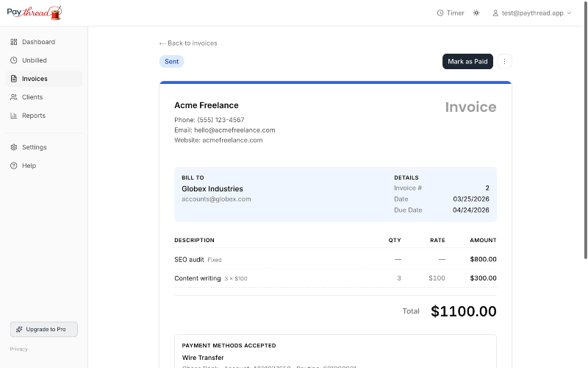
Task: Start the Timer from the top bar
Action: coord(450,13)
